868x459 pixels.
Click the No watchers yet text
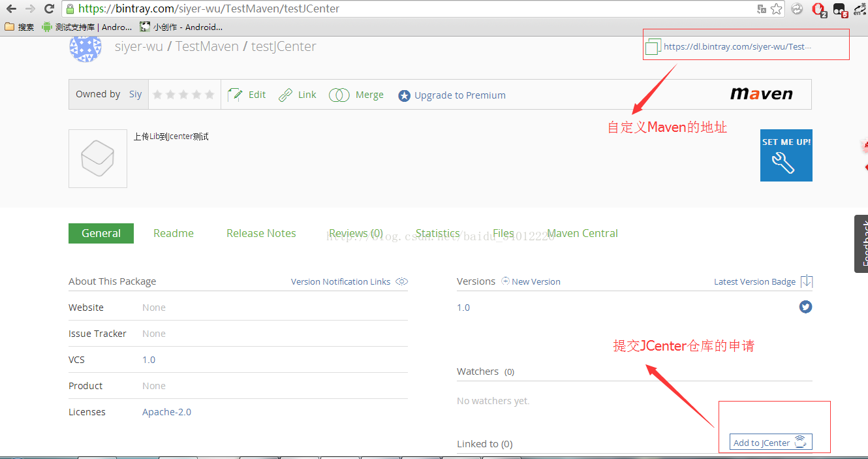[x=493, y=401]
